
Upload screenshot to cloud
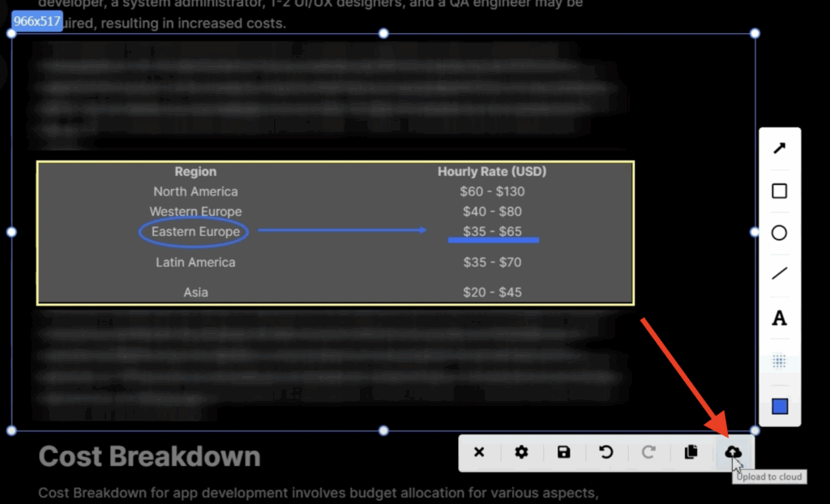pyautogui.click(x=733, y=452)
